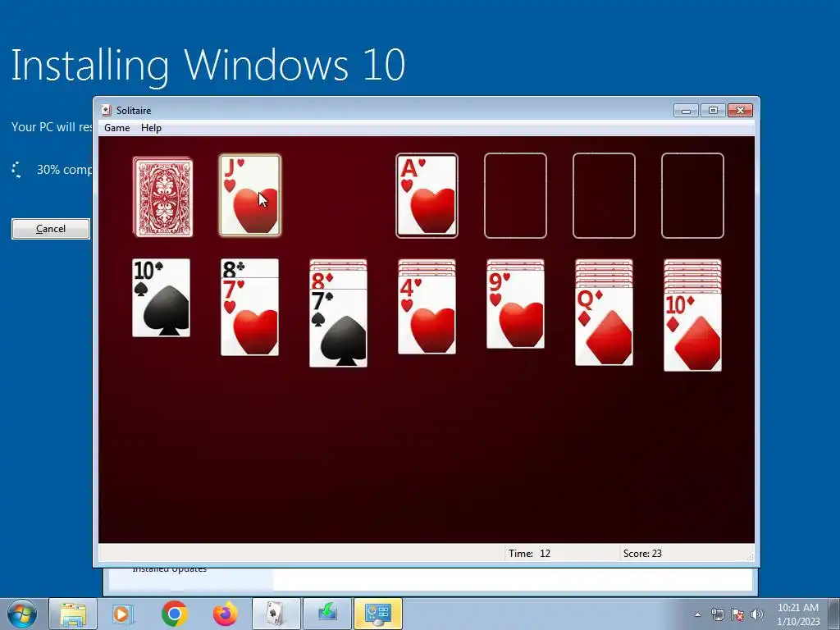Select the 8 of Clubs card
840x630 pixels.
coord(249,268)
